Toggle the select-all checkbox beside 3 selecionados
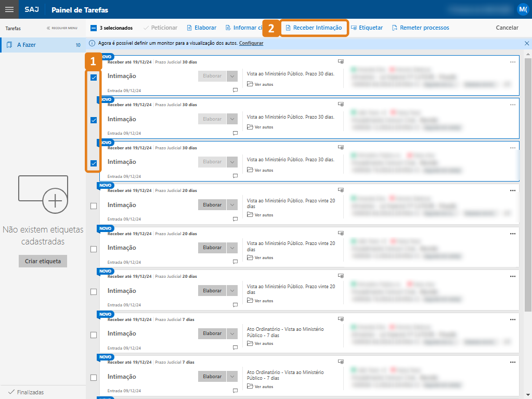Screen dimensions: 532x399 [94, 28]
